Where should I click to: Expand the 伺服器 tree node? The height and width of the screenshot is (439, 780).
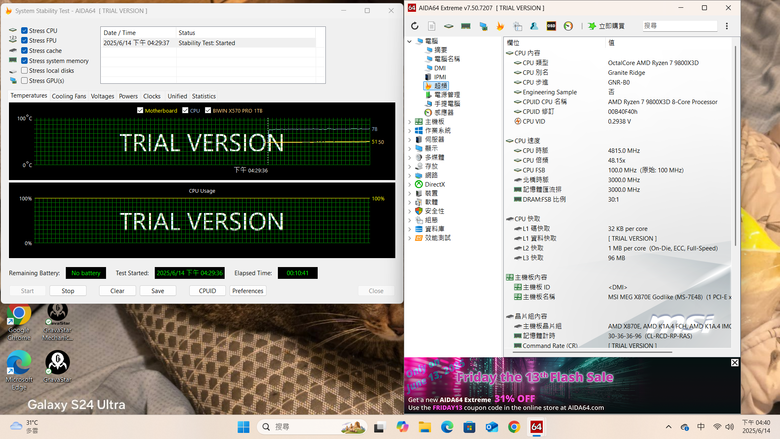[x=409, y=140]
